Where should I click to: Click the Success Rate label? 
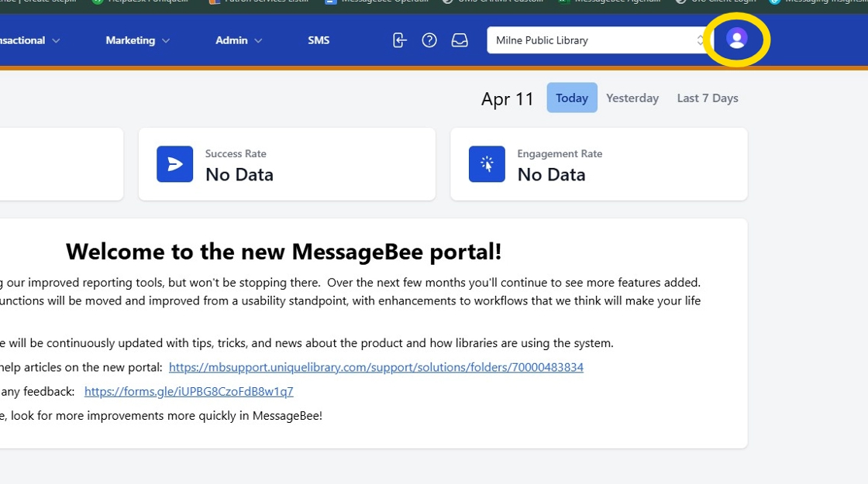click(x=236, y=154)
